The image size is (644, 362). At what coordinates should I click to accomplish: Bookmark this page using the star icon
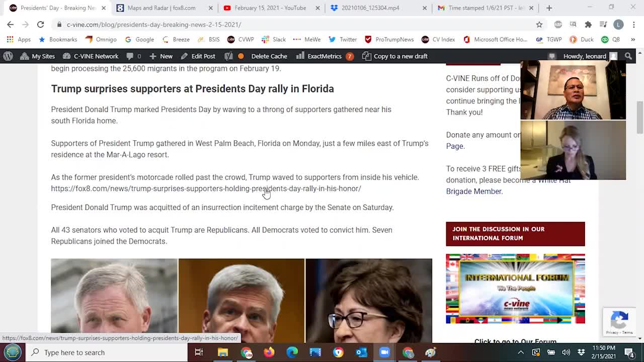(x=539, y=24)
